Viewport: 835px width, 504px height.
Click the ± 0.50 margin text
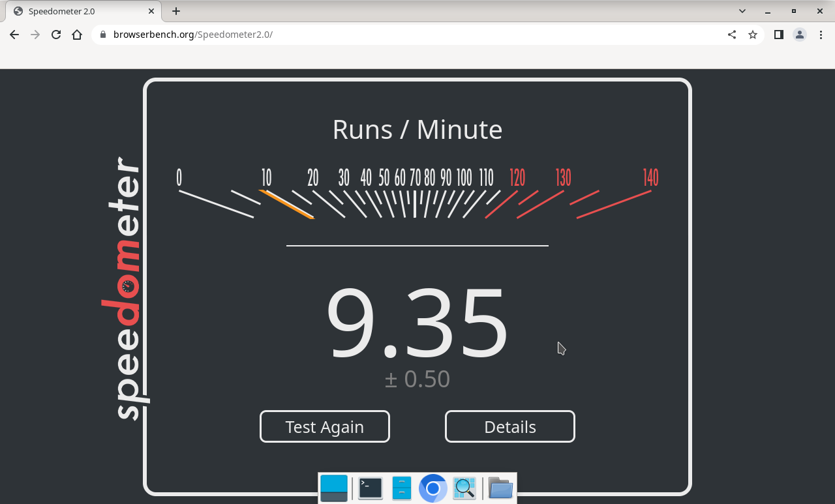point(417,379)
